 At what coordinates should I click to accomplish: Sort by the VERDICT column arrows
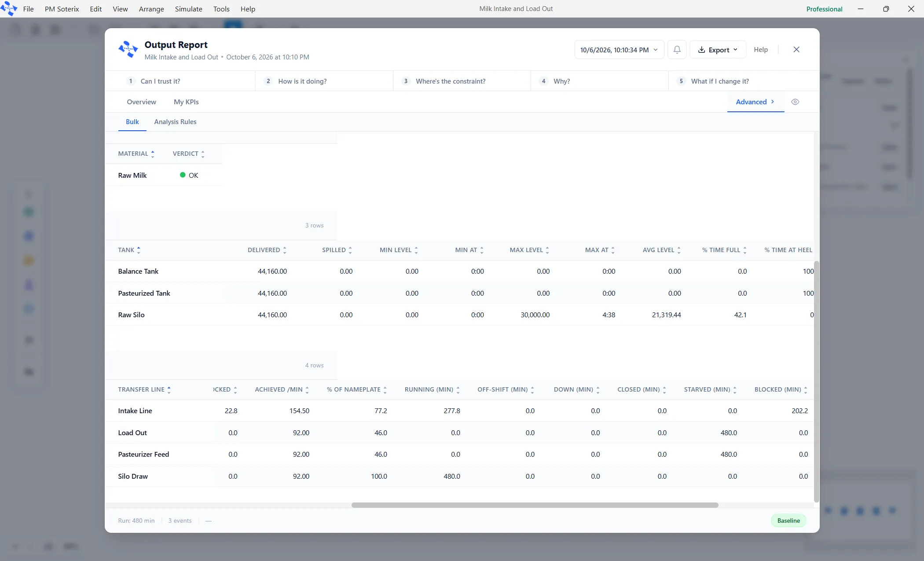tap(203, 154)
